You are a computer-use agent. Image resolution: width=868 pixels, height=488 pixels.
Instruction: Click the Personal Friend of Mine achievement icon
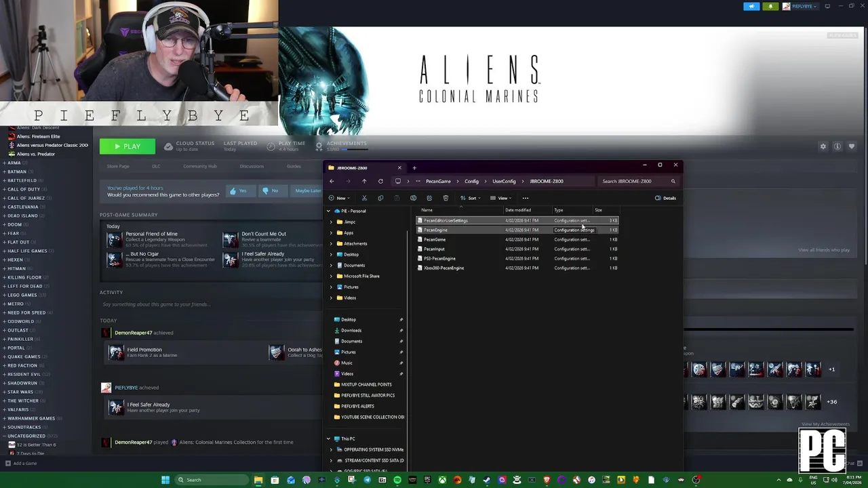[x=115, y=239]
